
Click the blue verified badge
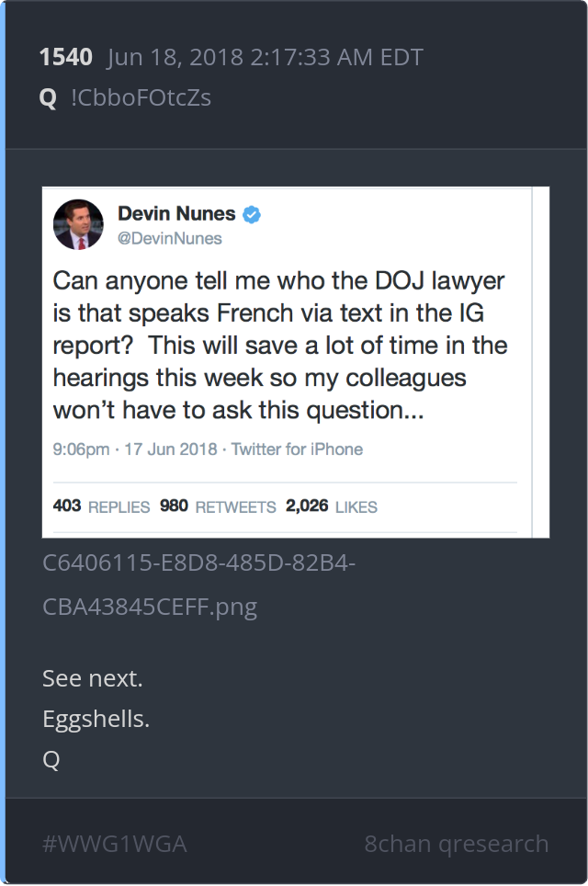click(x=252, y=215)
